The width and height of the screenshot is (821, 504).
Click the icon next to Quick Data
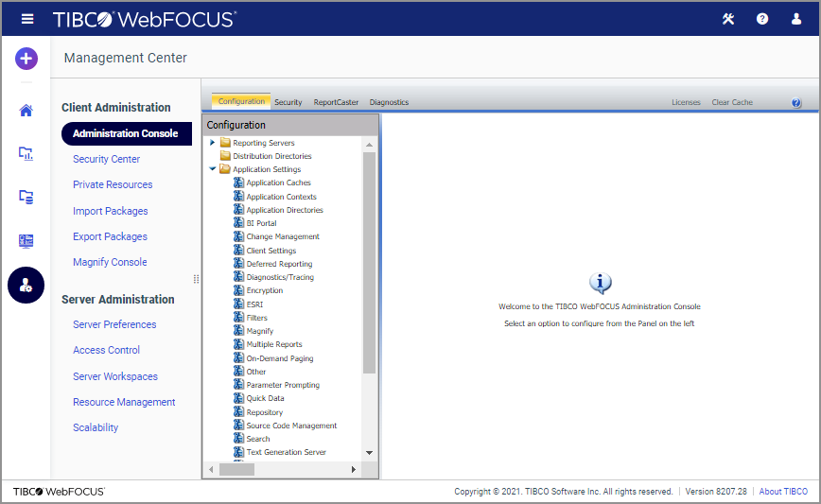[x=238, y=398]
